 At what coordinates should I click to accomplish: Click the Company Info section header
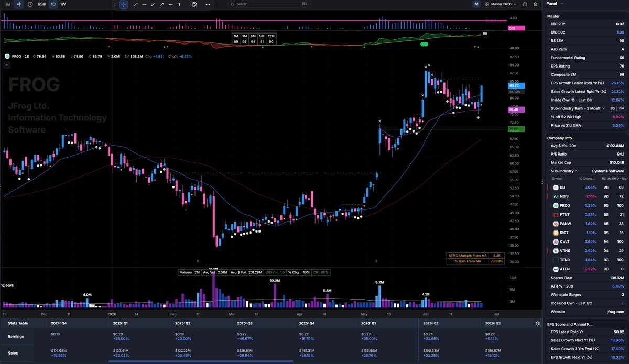(560, 138)
